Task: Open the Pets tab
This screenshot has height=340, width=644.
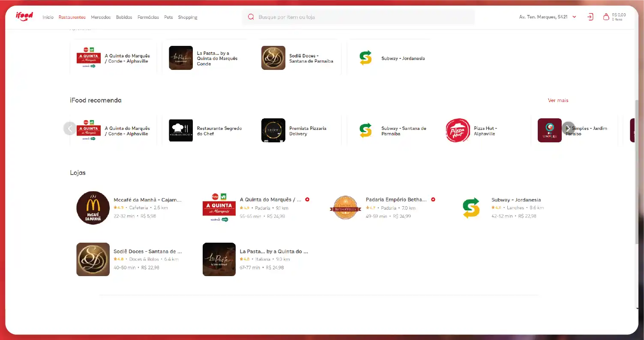Action: pos(168,17)
